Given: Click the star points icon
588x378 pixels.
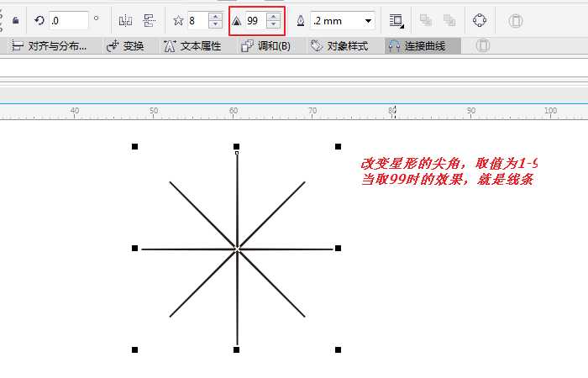Looking at the screenshot, I should pyautogui.click(x=178, y=20).
